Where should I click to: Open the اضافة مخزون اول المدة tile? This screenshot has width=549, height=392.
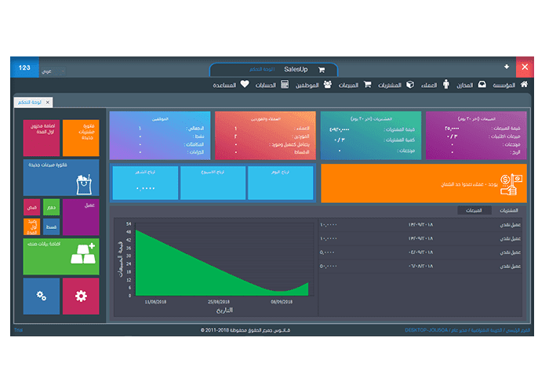point(42,138)
